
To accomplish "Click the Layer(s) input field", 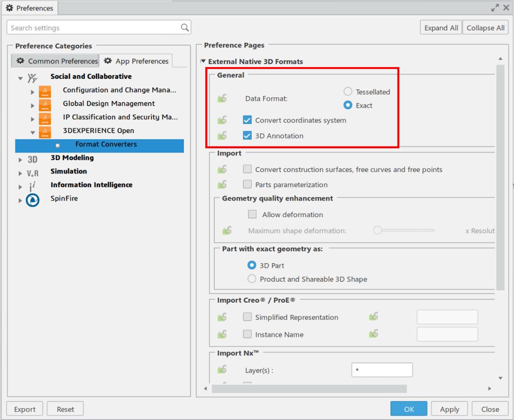I will pyautogui.click(x=382, y=370).
